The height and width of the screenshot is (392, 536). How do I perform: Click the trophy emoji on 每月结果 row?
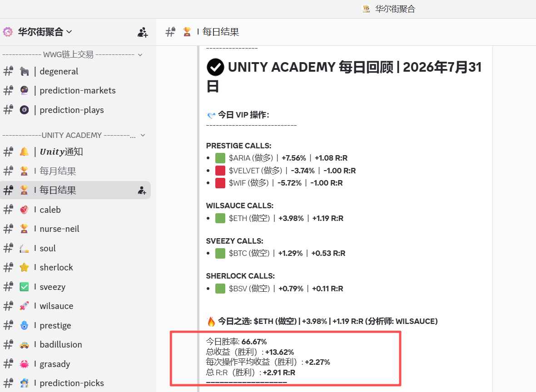coord(24,171)
